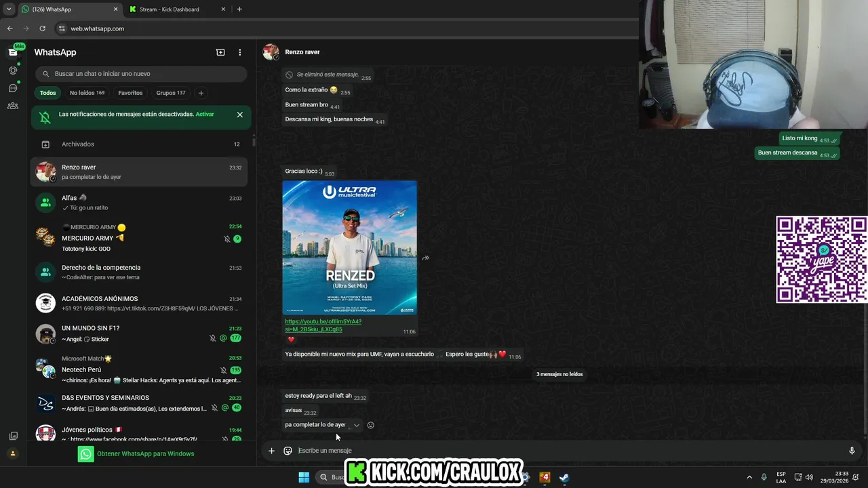This screenshot has height=488, width=868.
Task: Open the Alfas group chat
Action: coord(140,203)
